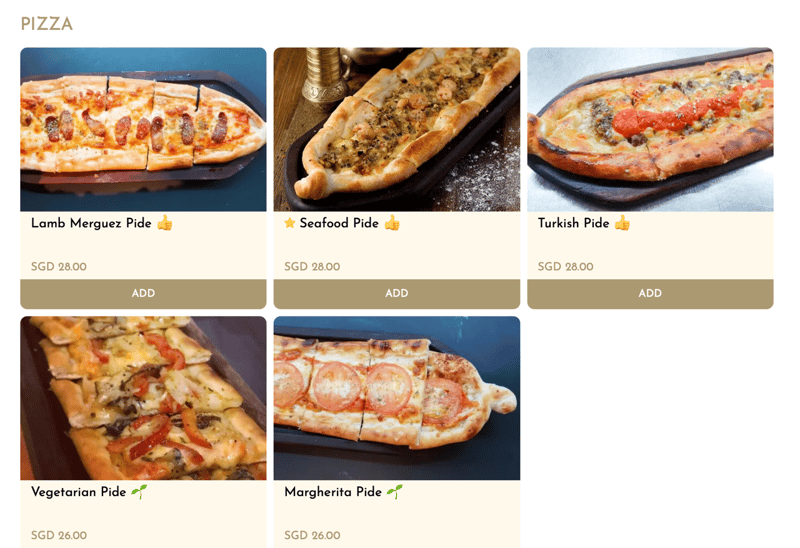The height and width of the screenshot is (548, 800).
Task: Click the star icon before Seafood Pide
Action: coord(289,222)
